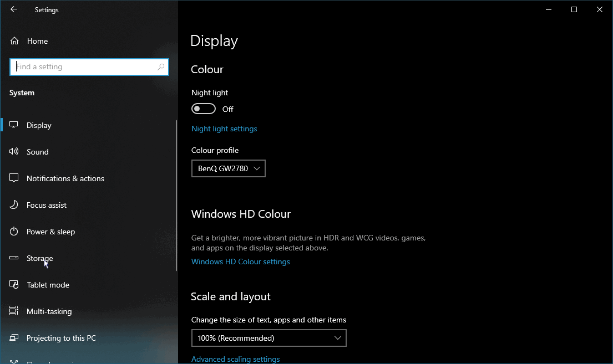613x364 pixels.
Task: Click the Find a setting search box
Action: (83, 67)
